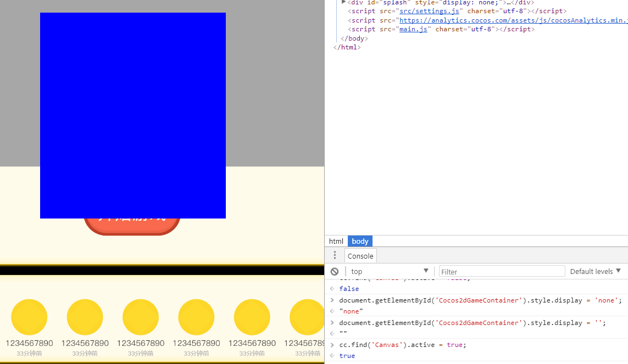The height and width of the screenshot is (364, 628).
Task: Open the cocosAnalytics.min.js script link
Action: click(514, 20)
